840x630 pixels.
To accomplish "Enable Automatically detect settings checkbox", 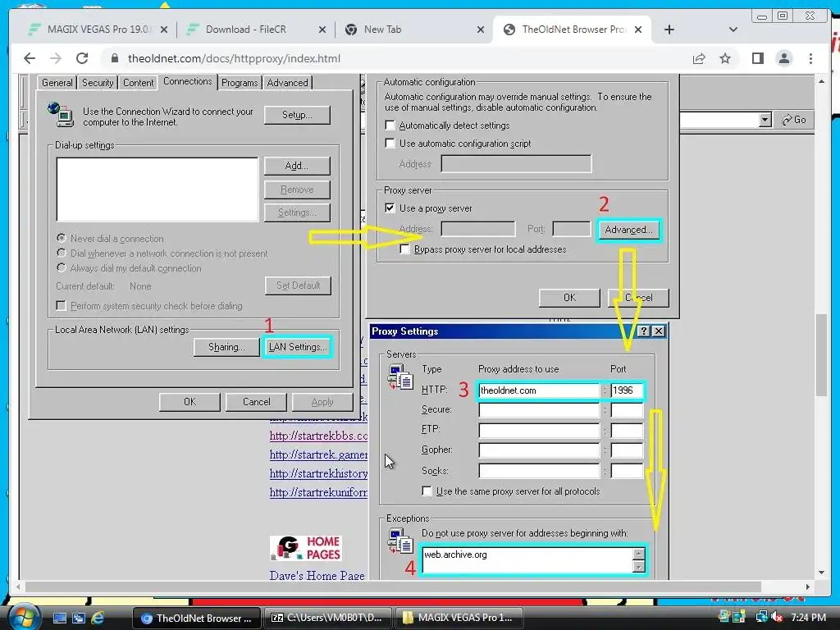I will (x=390, y=125).
